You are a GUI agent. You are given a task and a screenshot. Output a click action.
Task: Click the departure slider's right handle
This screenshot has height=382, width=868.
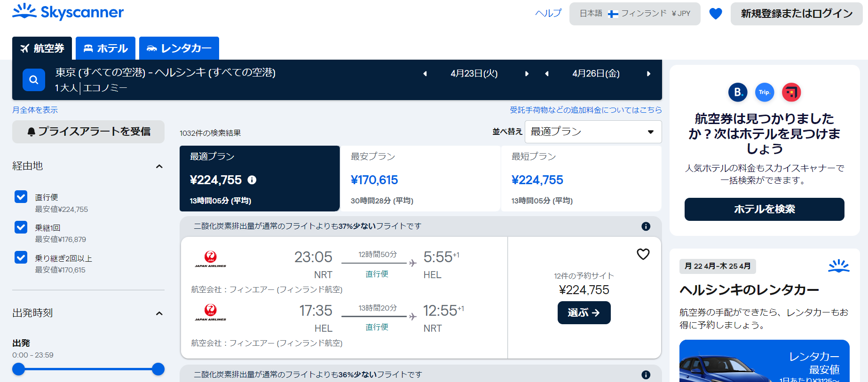click(x=158, y=369)
